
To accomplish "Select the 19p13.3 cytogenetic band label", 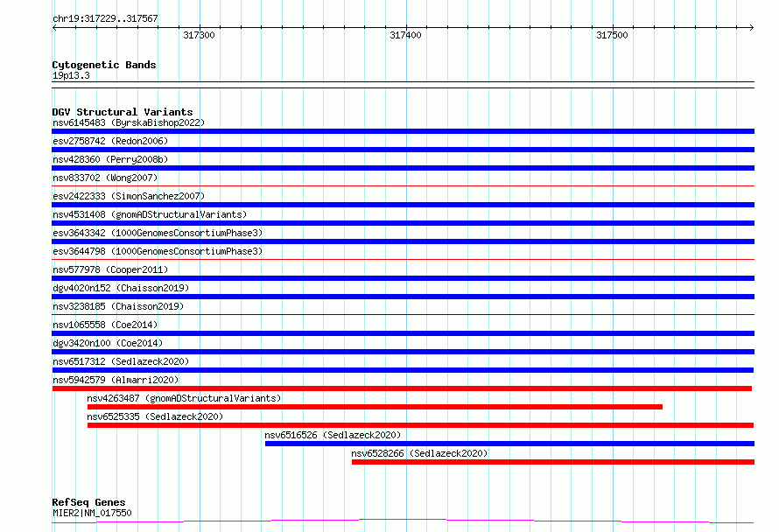I will click(x=71, y=75).
